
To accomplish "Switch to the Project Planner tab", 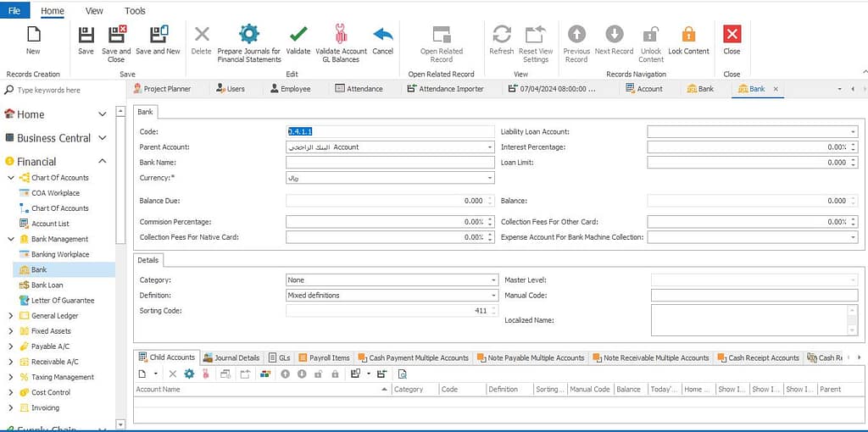I will 162,88.
